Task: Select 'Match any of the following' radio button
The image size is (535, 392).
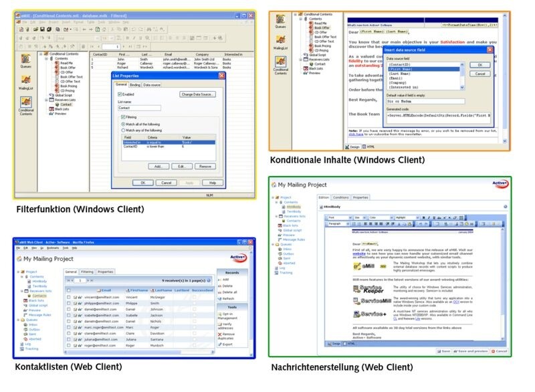Action: (123, 129)
